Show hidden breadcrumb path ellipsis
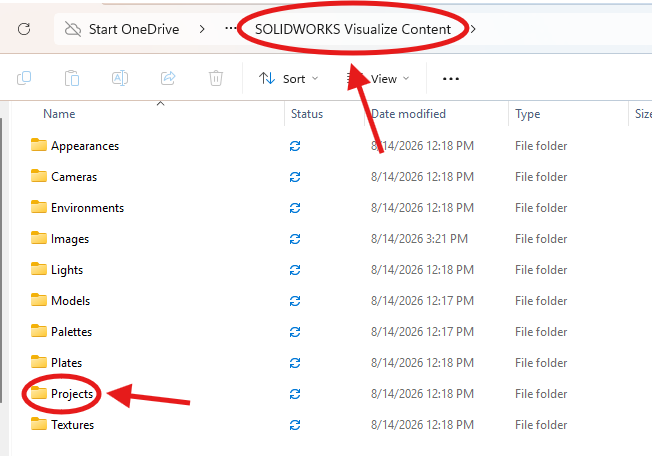Viewport: 652px width, 456px height. click(x=230, y=28)
